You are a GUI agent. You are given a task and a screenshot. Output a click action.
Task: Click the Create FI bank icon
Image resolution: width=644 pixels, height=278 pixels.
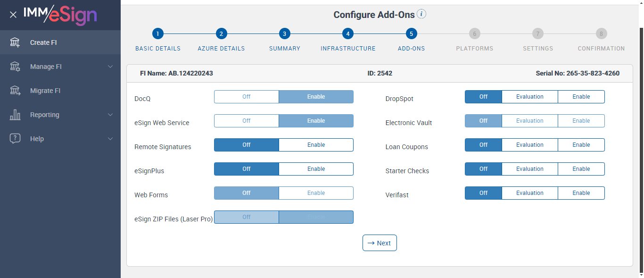[15, 42]
